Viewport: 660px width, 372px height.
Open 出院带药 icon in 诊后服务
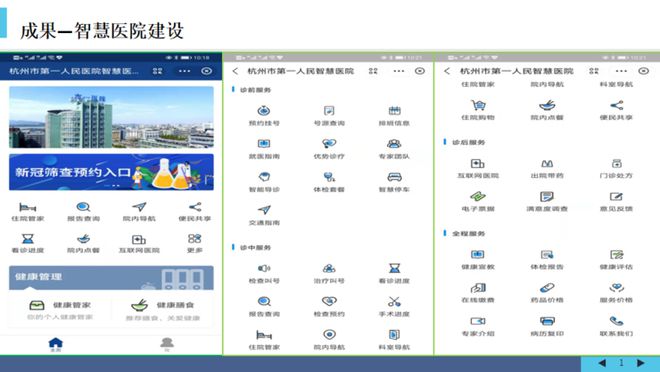point(547,164)
